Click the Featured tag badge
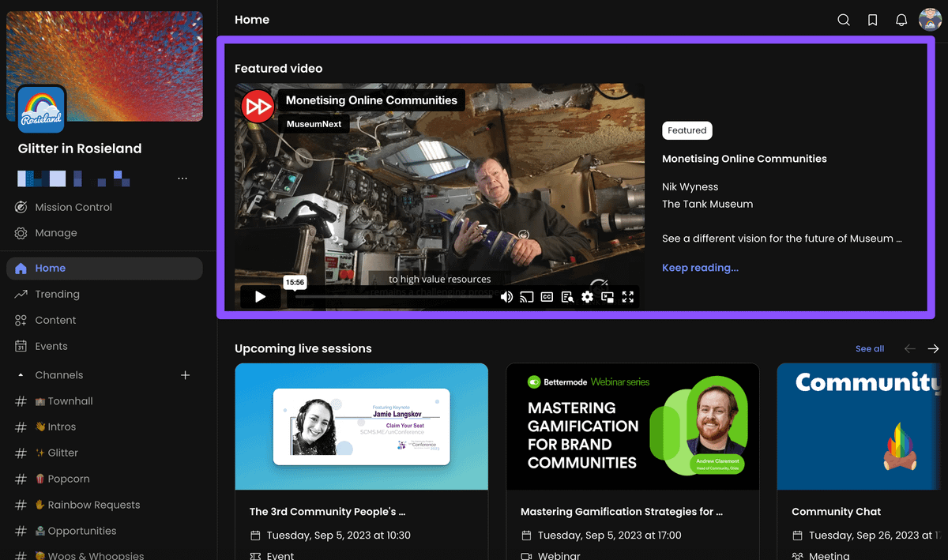Image resolution: width=948 pixels, height=560 pixels. click(x=687, y=130)
